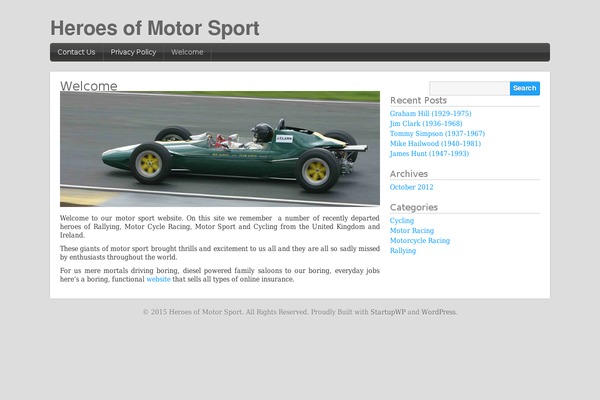Open the Graham Hill (1929-1975) post
Image resolution: width=600 pixels, height=400 pixels.
click(430, 114)
